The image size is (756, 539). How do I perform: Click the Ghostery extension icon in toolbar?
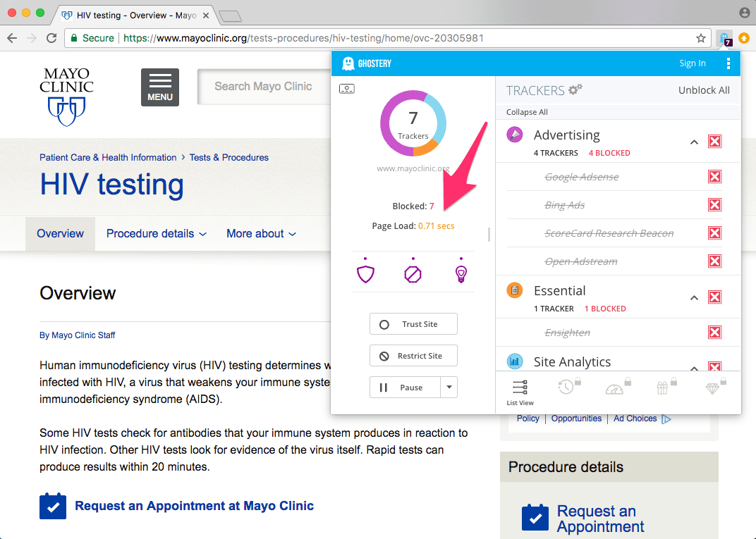pyautogui.click(x=724, y=38)
